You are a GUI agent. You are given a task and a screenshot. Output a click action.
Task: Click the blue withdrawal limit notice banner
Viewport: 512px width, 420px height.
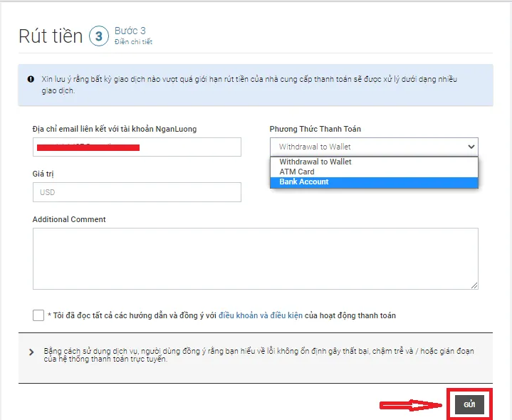[x=256, y=85]
